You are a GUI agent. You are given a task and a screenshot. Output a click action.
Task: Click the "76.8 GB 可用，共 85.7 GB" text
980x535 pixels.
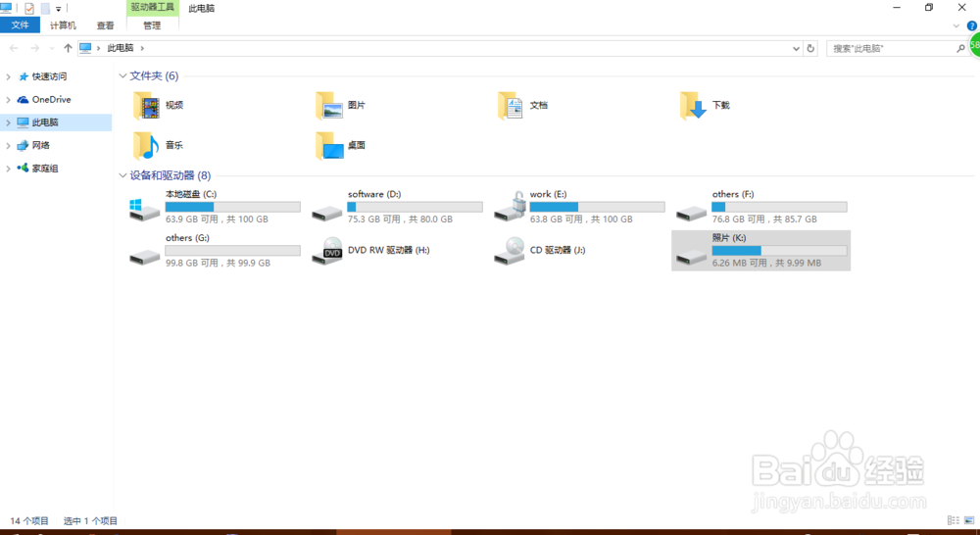coord(764,219)
